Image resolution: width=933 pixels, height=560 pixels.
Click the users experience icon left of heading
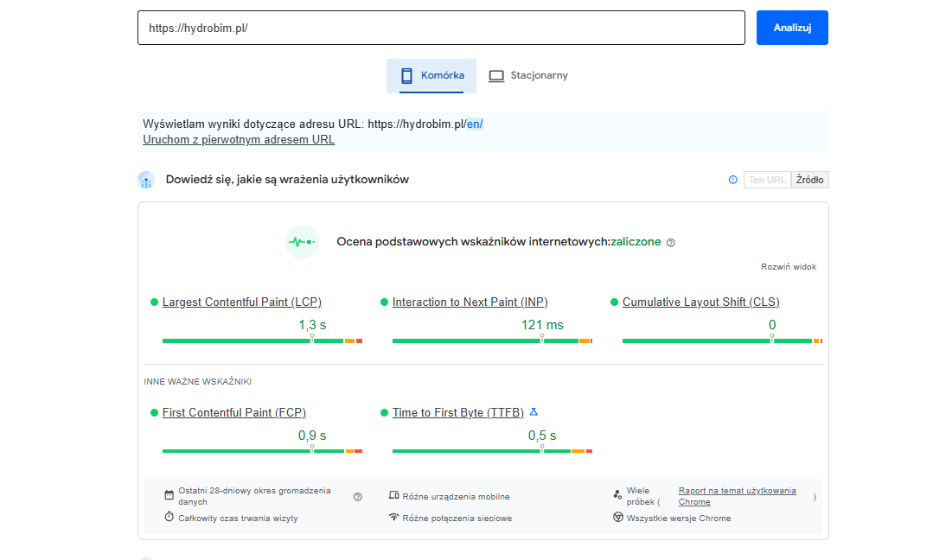click(146, 180)
